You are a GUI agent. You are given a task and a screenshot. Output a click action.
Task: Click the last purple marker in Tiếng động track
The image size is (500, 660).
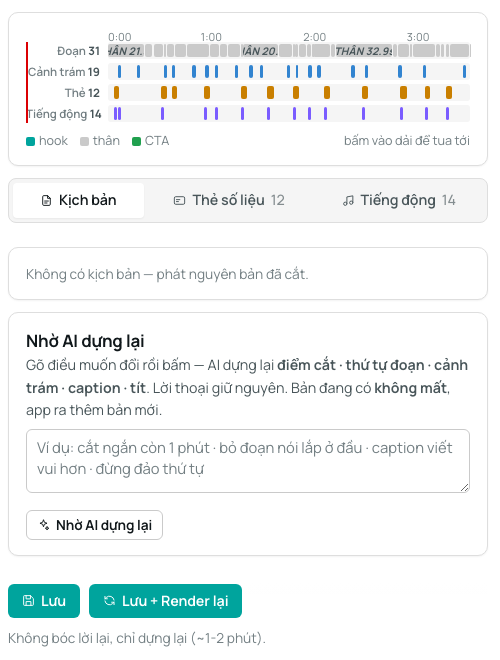point(447,114)
